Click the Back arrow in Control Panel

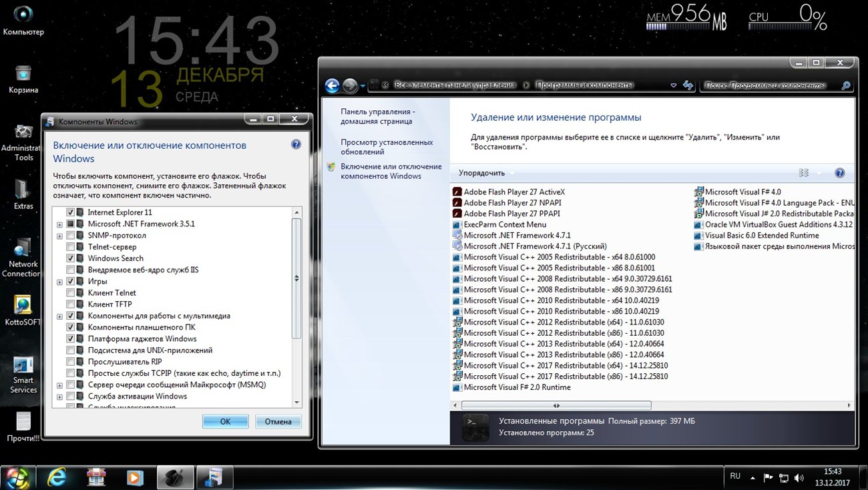[x=332, y=85]
